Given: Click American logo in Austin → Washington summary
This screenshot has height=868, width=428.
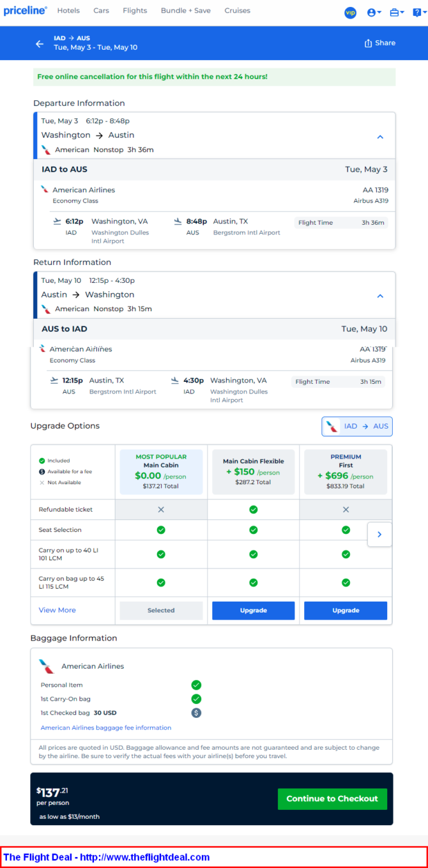Looking at the screenshot, I should point(46,309).
